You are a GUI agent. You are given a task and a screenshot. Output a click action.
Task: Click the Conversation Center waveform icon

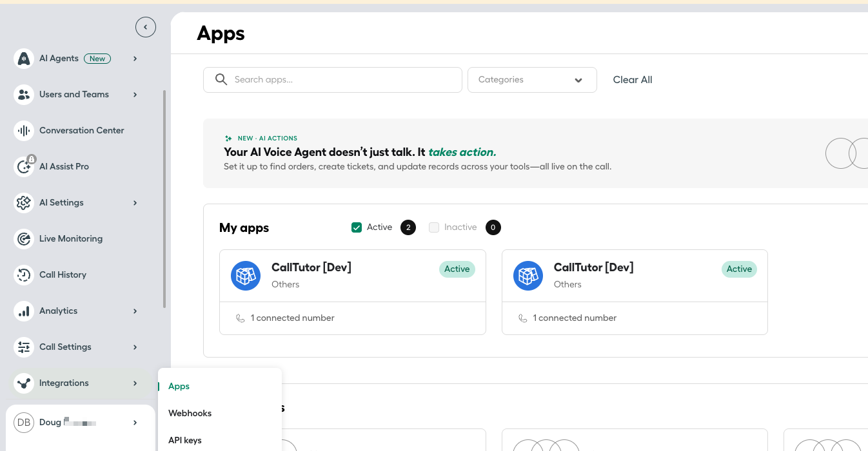(x=24, y=130)
